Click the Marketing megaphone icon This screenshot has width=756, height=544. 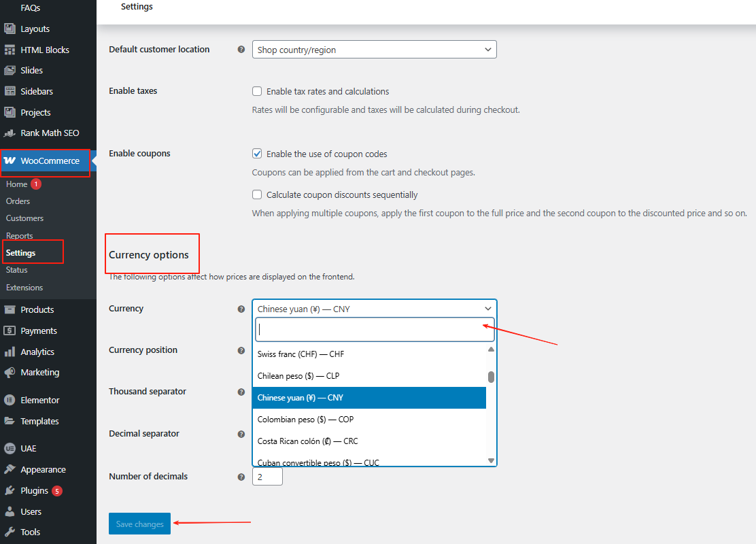pos(10,373)
